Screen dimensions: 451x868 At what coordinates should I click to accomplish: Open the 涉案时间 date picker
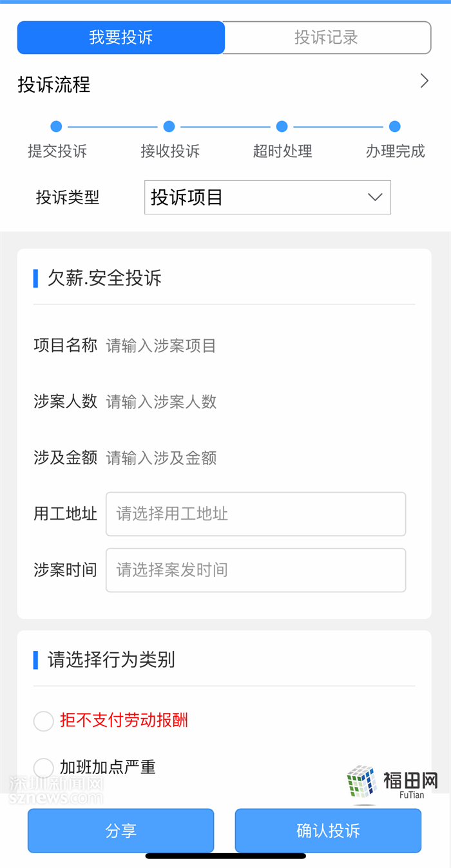[x=256, y=570]
